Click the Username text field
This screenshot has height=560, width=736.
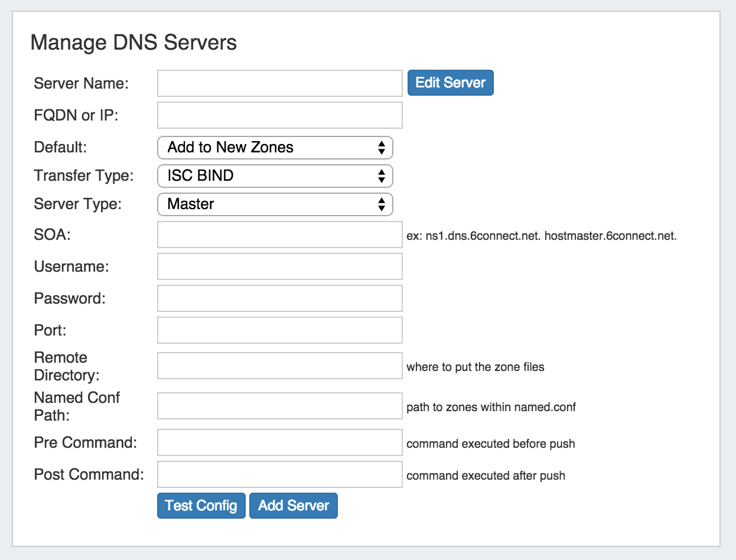pos(279,266)
